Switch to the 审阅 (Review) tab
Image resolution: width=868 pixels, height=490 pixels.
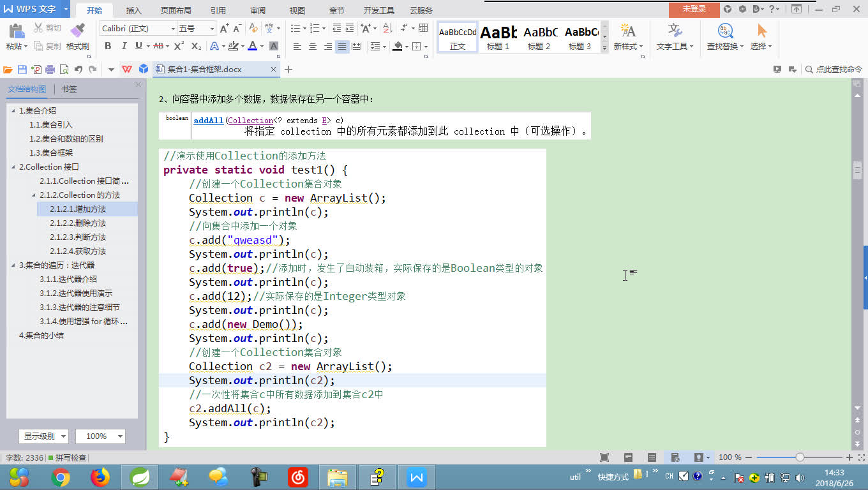coord(258,10)
